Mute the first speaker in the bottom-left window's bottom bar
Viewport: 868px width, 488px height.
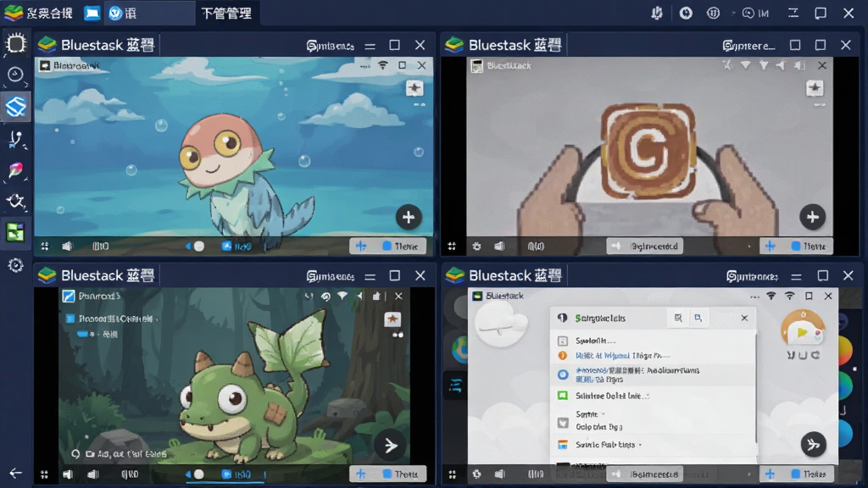68,474
